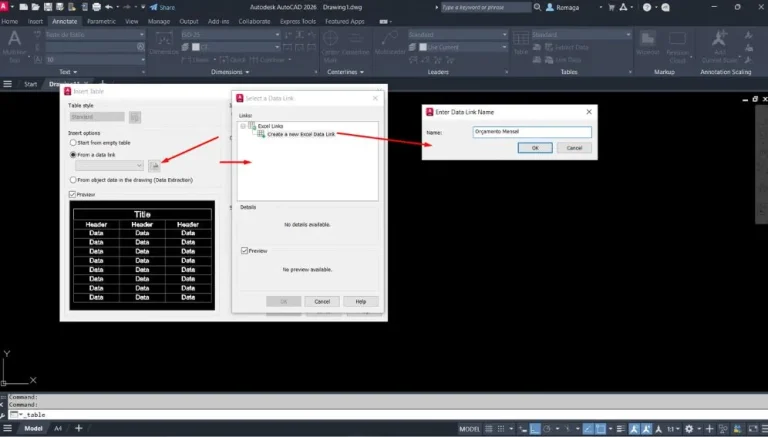This screenshot has height=437, width=768.
Task: Open the Express Tools ribbon tab
Action: tap(298, 22)
